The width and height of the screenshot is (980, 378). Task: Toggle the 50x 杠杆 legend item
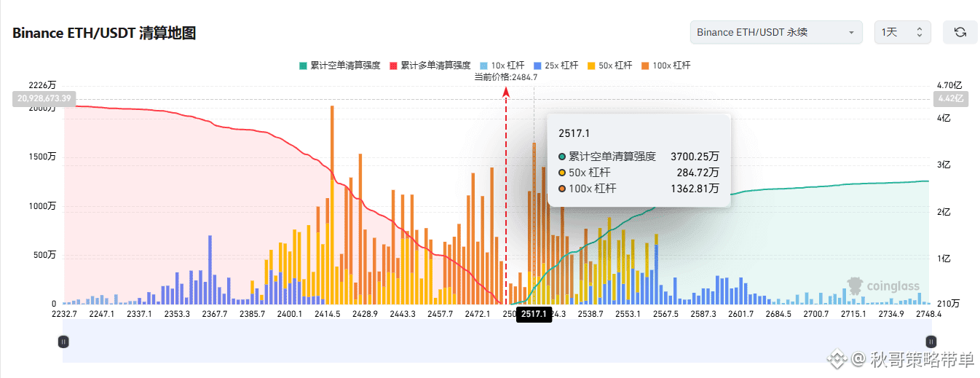[x=609, y=66]
